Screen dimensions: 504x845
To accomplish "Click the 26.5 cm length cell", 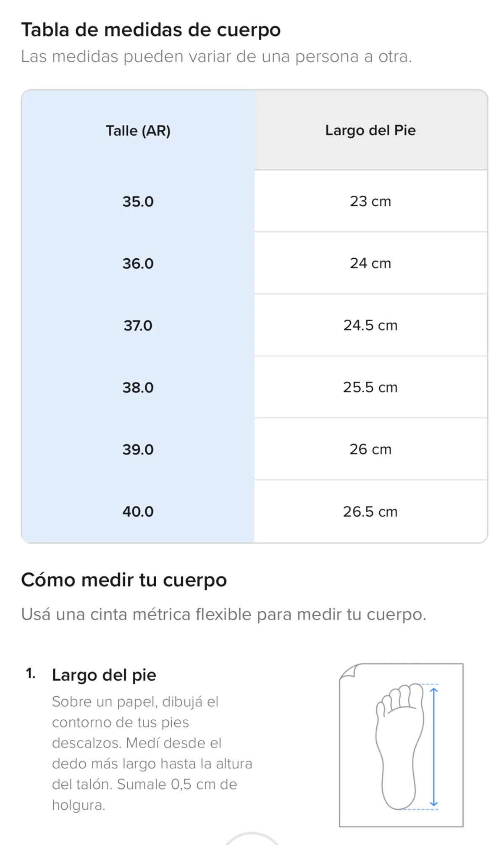I will pos(370,512).
